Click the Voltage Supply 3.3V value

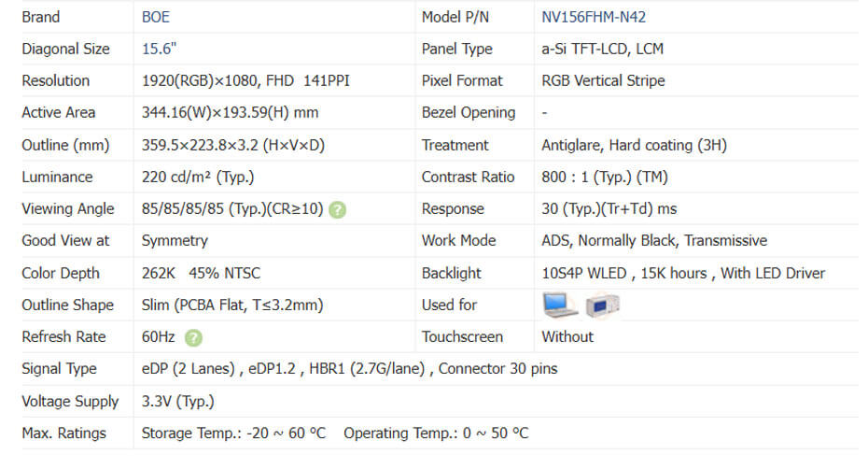(x=177, y=402)
